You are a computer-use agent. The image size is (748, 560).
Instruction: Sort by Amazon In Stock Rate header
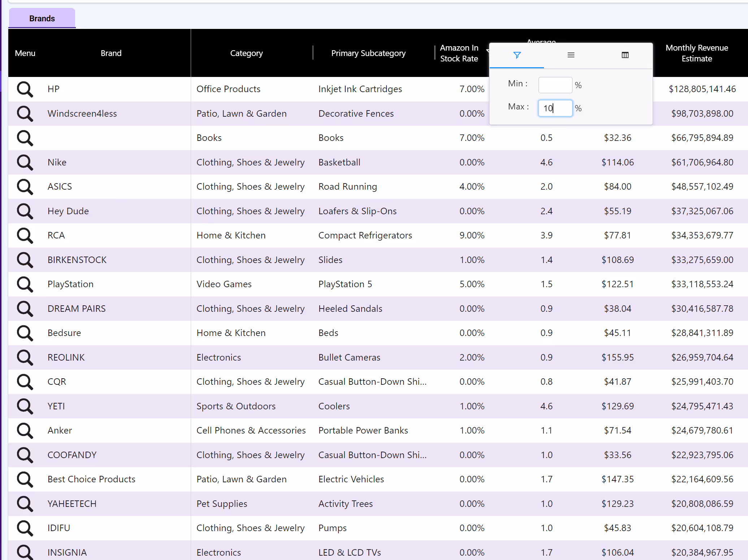coord(459,53)
